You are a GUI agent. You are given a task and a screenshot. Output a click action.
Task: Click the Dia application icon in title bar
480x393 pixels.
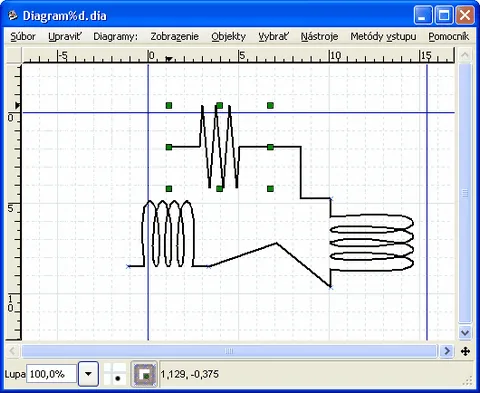[x=13, y=15]
